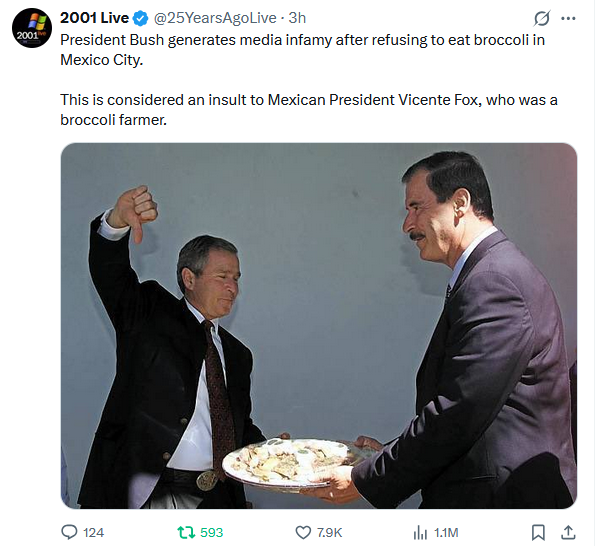Open the three-dot More options menu
The height and width of the screenshot is (546, 601).
point(569,18)
